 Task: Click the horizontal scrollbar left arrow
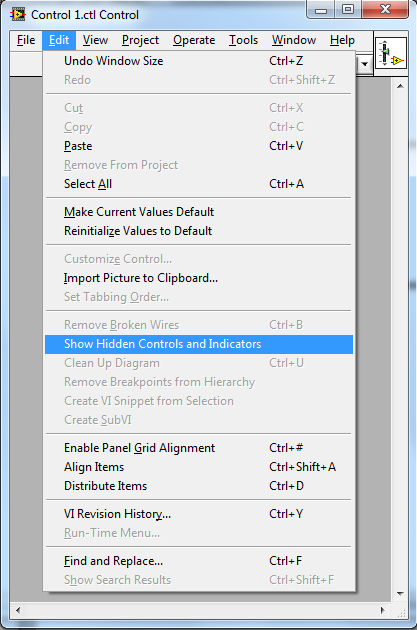click(18, 610)
